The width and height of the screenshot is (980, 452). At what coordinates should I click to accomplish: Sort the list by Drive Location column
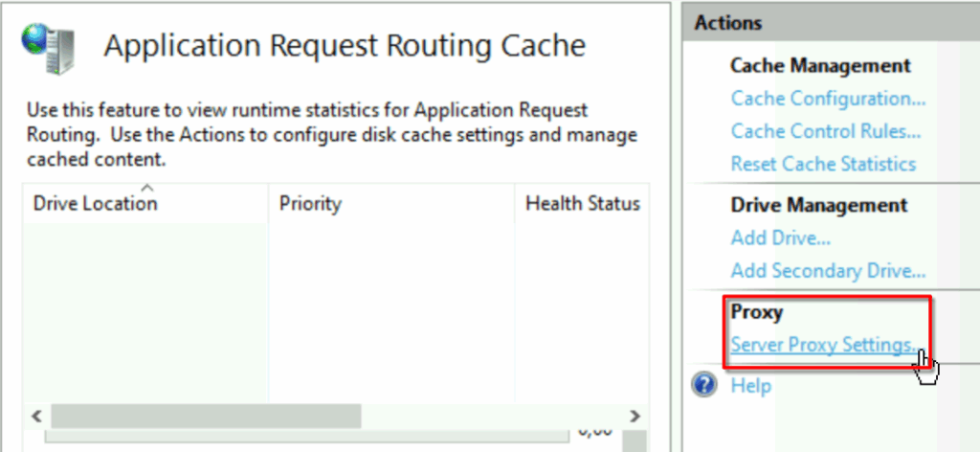[x=95, y=203]
